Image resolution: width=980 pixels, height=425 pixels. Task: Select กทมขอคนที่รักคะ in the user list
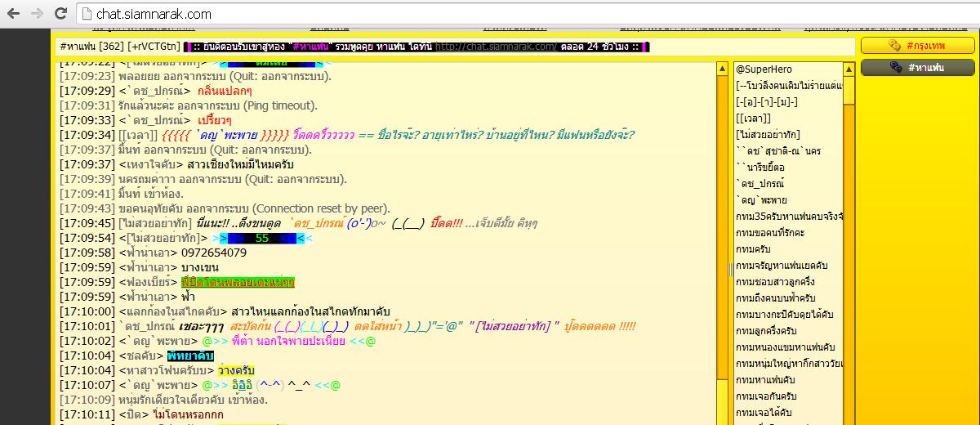[x=769, y=233]
